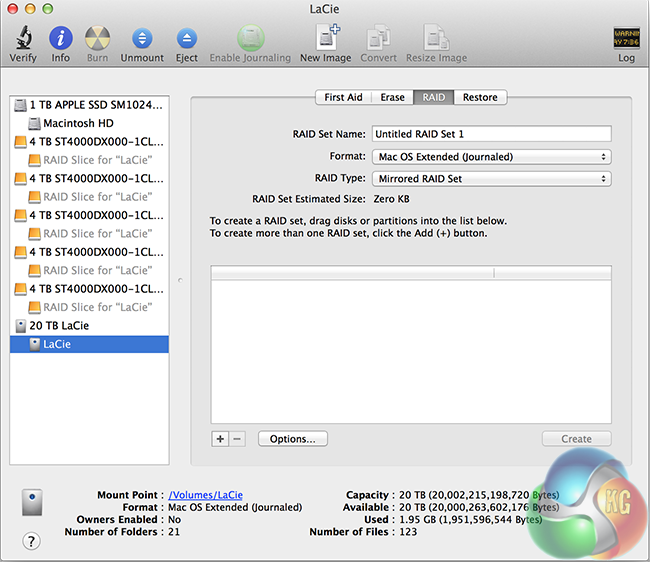
Task: Switch to the Erase tab
Action: tap(393, 97)
